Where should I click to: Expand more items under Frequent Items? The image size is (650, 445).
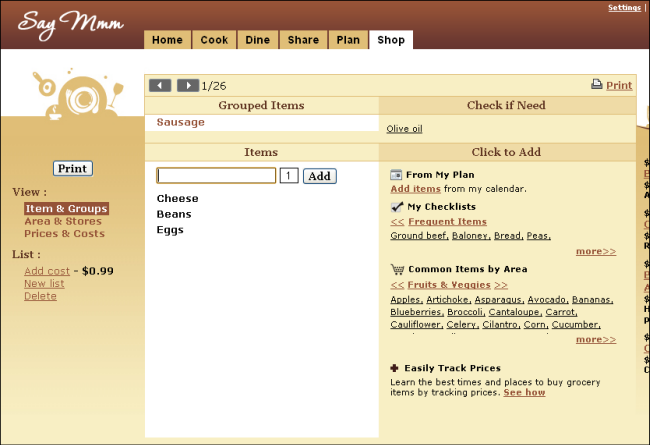595,251
